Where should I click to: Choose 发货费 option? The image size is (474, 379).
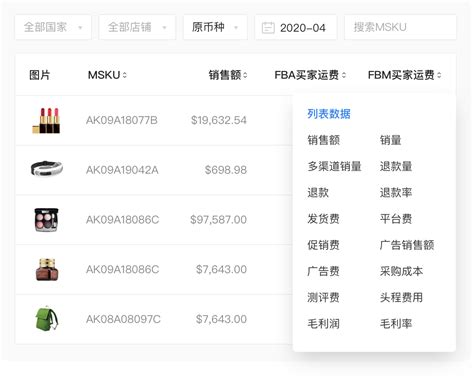pos(323,219)
